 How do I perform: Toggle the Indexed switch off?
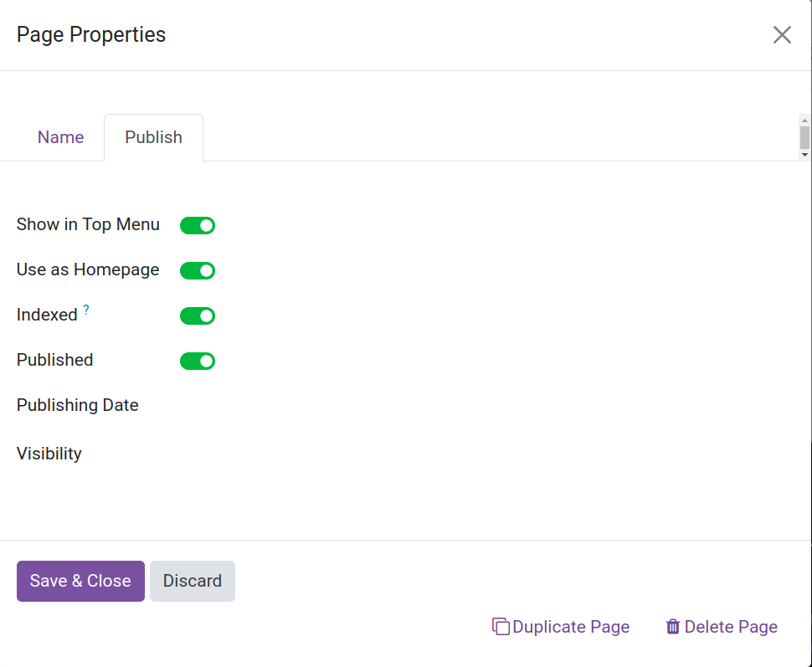pos(198,316)
